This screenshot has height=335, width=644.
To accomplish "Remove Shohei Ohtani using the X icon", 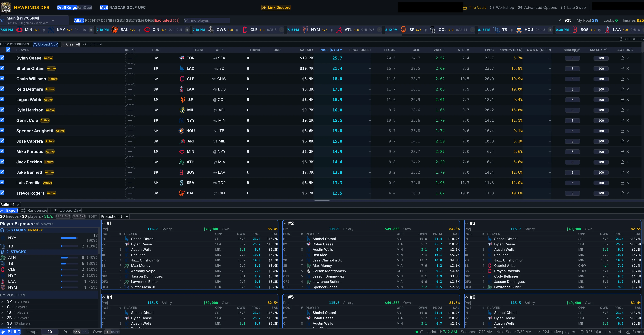I will pyautogui.click(x=627, y=69).
